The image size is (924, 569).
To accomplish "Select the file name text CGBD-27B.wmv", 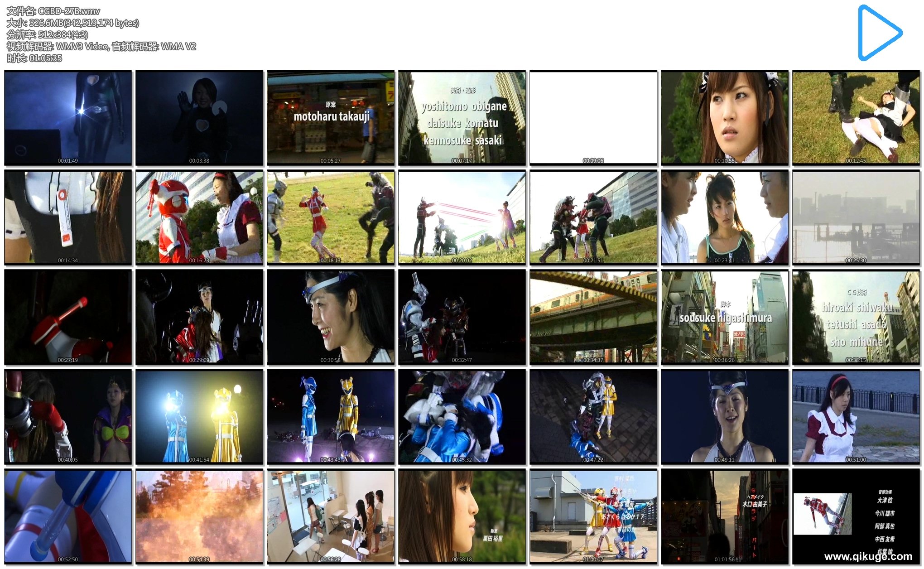I will point(69,11).
